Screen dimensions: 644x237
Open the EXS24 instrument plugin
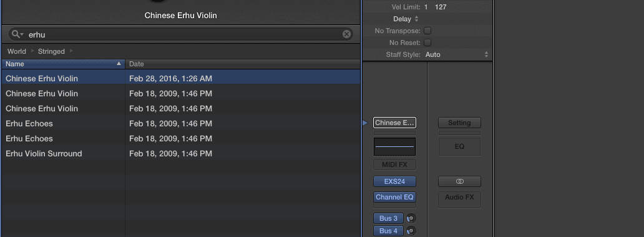(394, 181)
